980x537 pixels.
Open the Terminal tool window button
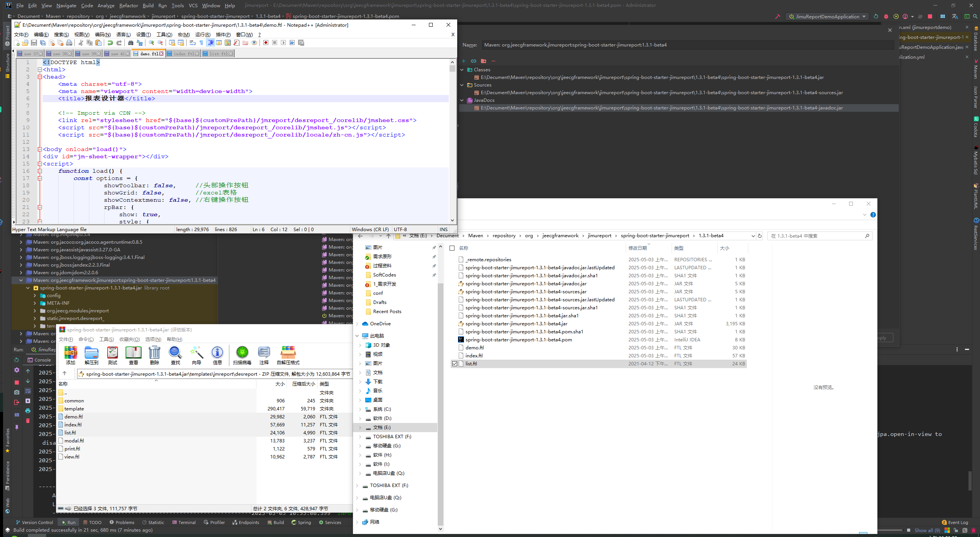click(184, 523)
